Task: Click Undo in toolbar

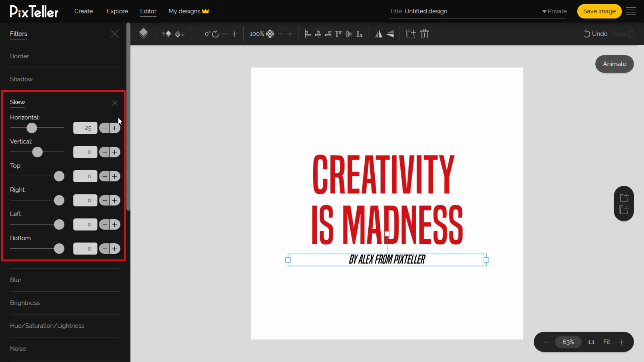Action: click(x=596, y=34)
